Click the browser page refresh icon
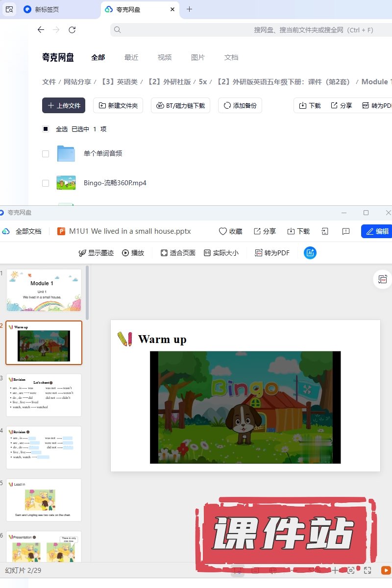 click(x=72, y=30)
